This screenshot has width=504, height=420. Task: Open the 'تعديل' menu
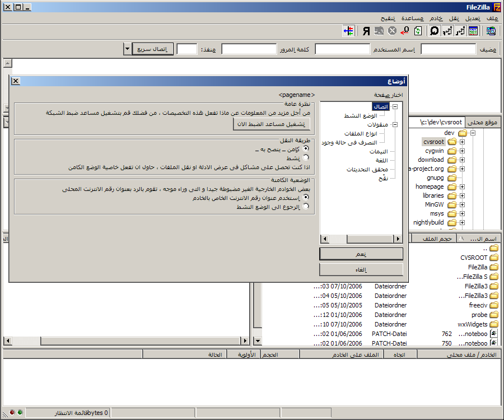point(473,18)
